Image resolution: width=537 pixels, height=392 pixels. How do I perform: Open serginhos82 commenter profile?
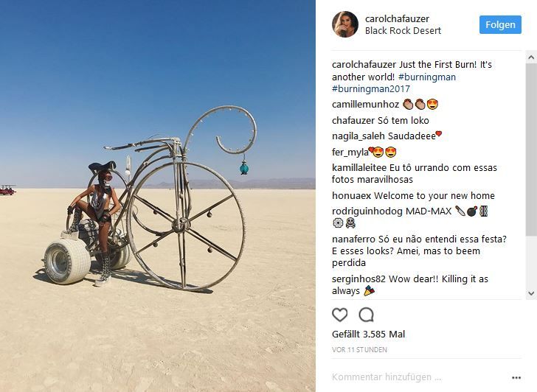(358, 279)
